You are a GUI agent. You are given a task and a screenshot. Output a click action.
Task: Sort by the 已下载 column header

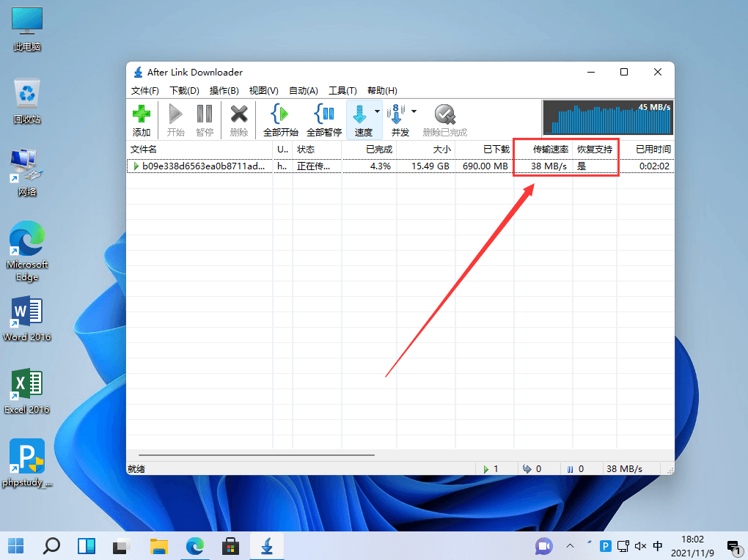coord(484,150)
